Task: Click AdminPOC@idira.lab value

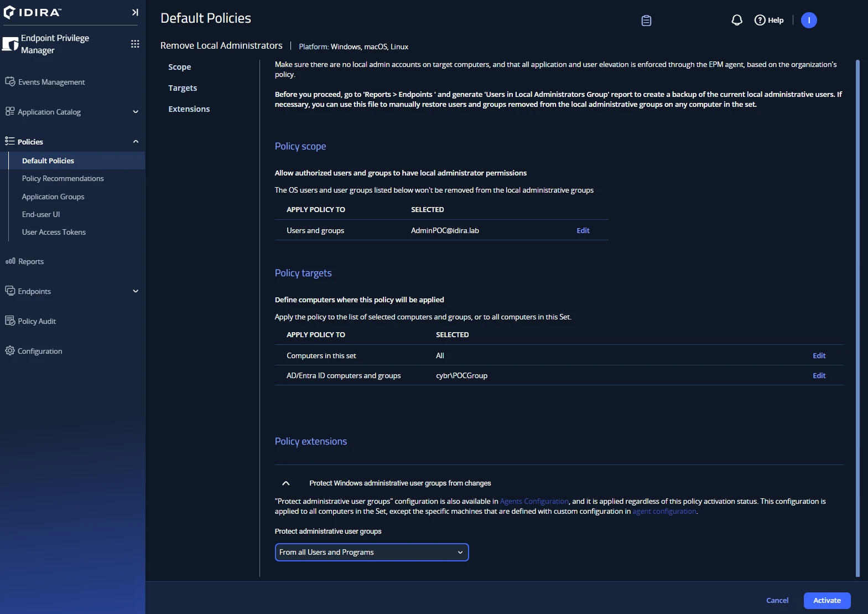Action: click(445, 230)
